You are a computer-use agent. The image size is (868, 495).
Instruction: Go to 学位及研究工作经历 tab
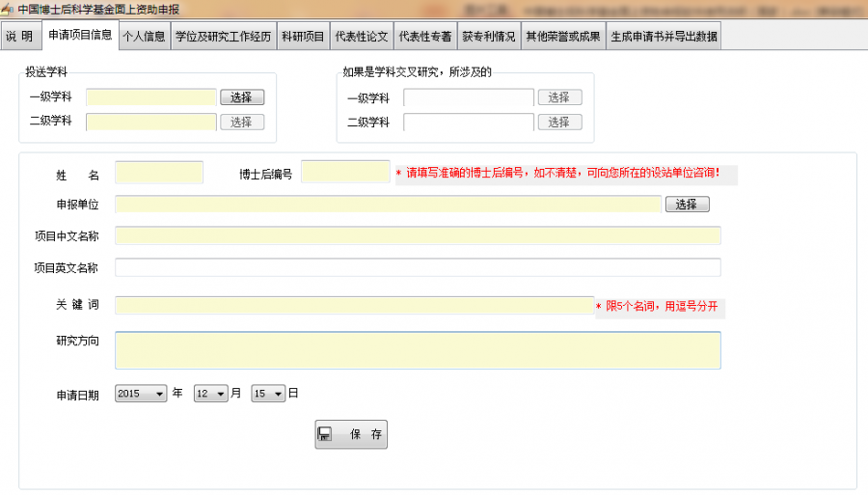click(x=223, y=37)
